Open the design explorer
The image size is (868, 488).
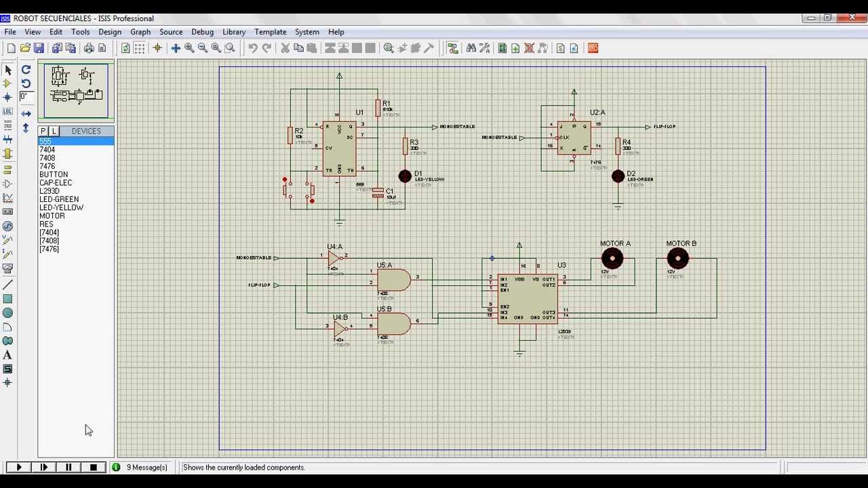(x=502, y=48)
